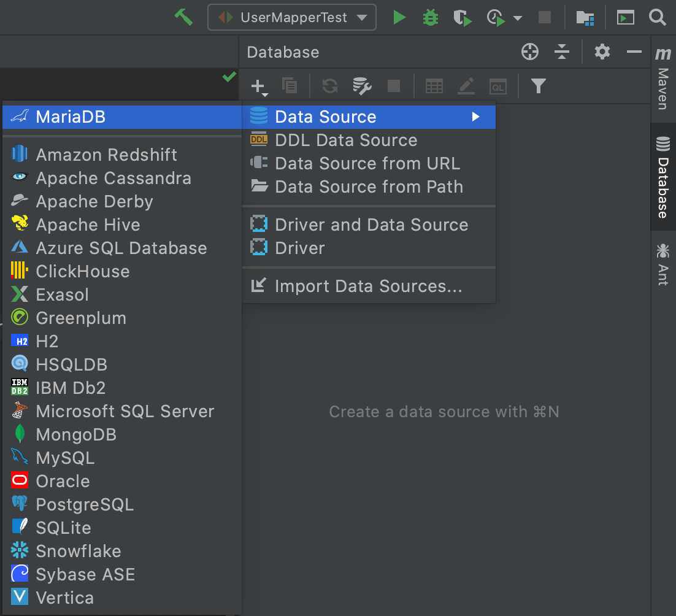Choose MySQL in the database list
Image resolution: width=676 pixels, height=616 pixels.
coord(65,458)
